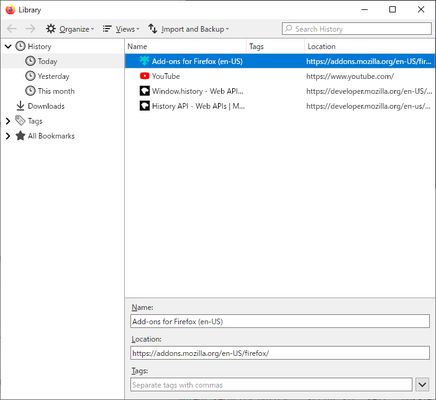436x400 pixels.
Task: Sort by the Name column header
Action: 186,46
